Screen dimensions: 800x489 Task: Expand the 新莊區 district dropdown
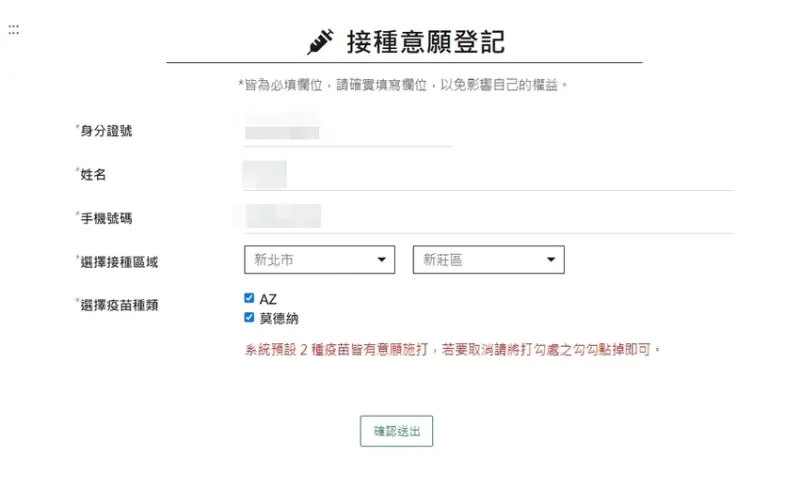click(488, 260)
